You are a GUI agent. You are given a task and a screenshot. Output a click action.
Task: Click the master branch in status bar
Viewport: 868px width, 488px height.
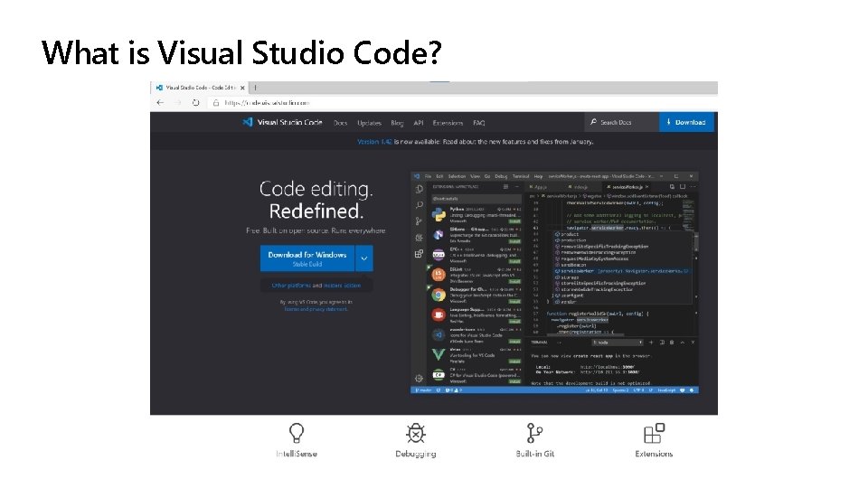coord(423,390)
